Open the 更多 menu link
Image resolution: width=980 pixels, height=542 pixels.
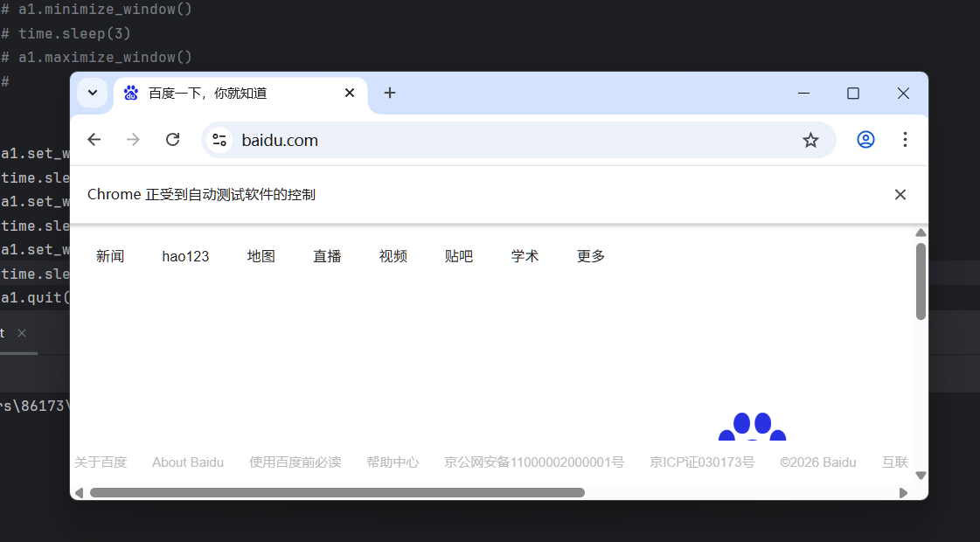pyautogui.click(x=591, y=256)
